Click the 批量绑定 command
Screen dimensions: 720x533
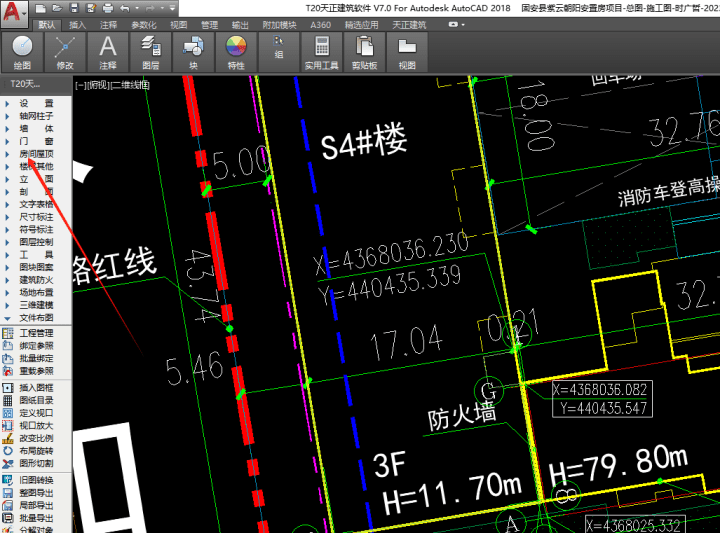36,359
